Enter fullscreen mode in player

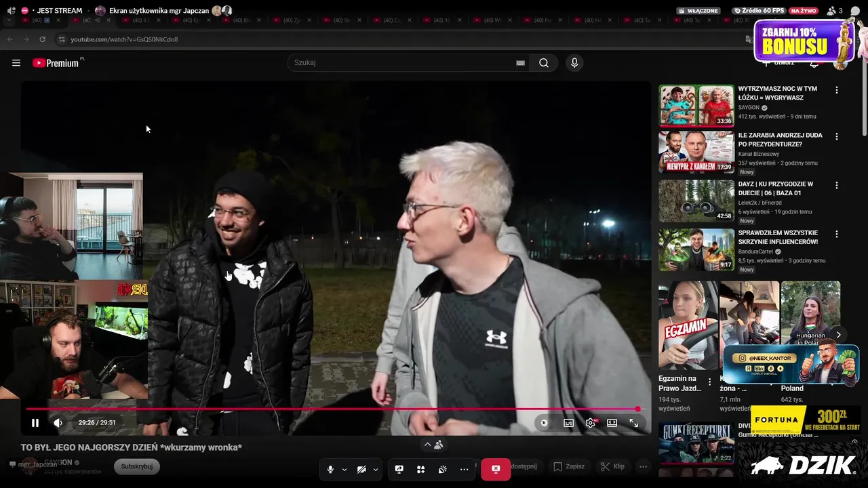click(634, 423)
